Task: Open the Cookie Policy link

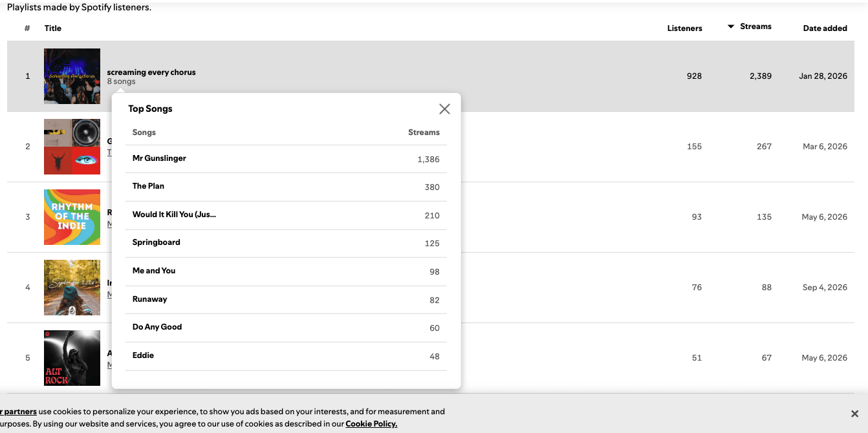Action: [371, 424]
